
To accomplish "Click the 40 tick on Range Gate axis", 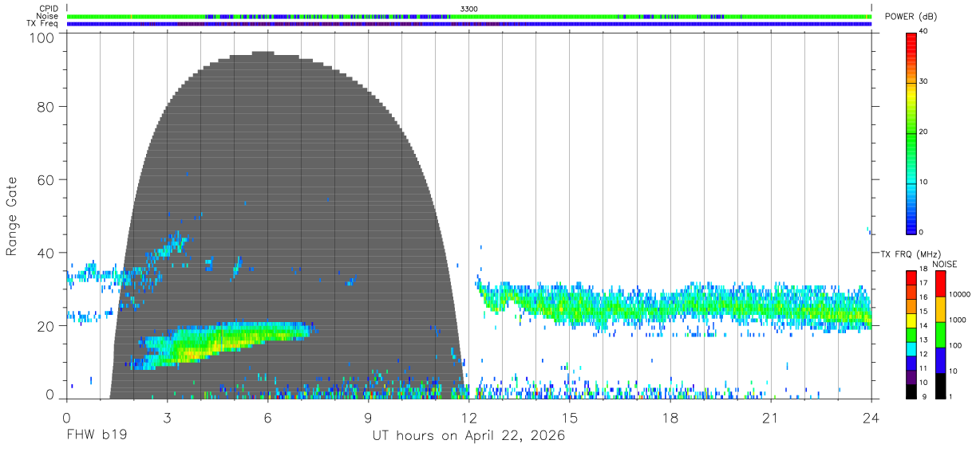I will point(45,253).
